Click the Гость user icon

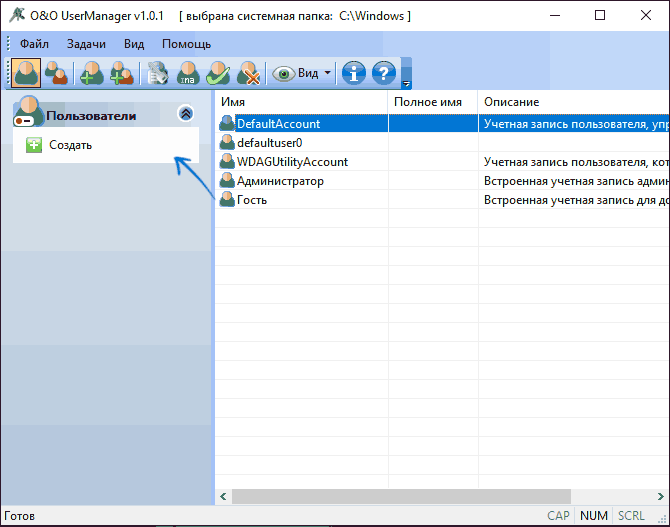click(227, 200)
